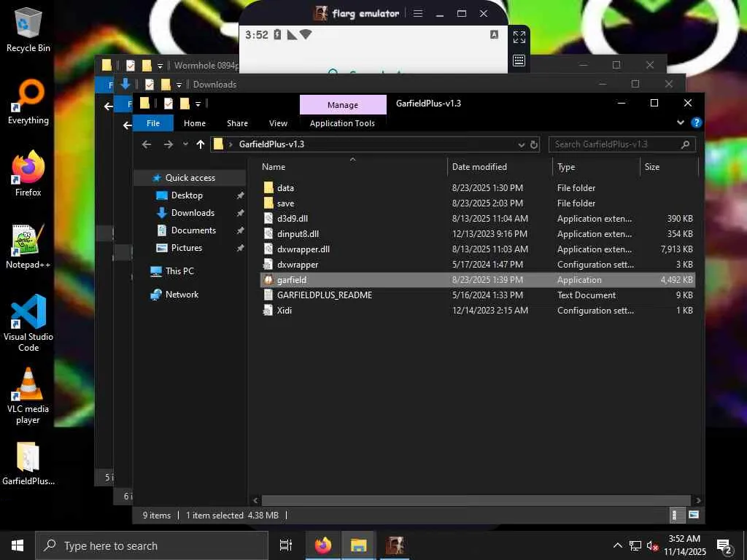747x560 pixels.
Task: Open This PC in the navigation pane
Action: tap(179, 271)
